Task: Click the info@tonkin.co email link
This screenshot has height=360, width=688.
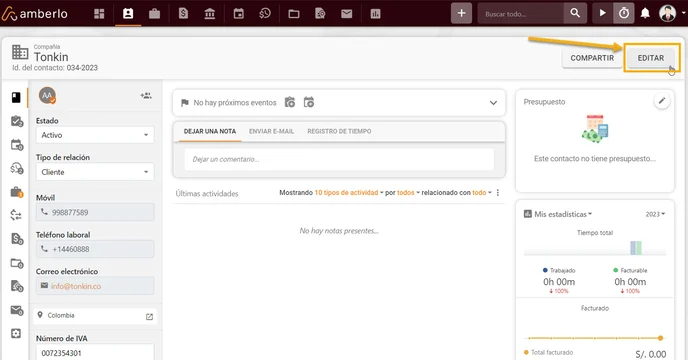Action: tap(76, 286)
